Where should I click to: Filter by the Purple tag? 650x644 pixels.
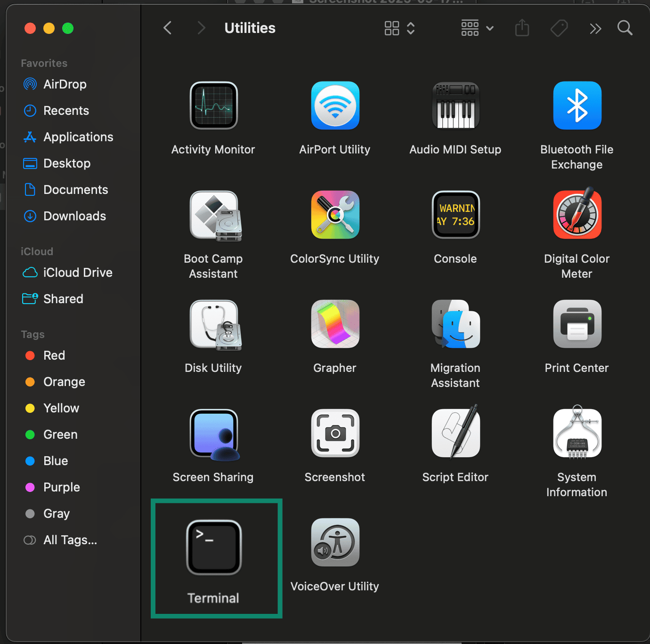[x=52, y=487]
